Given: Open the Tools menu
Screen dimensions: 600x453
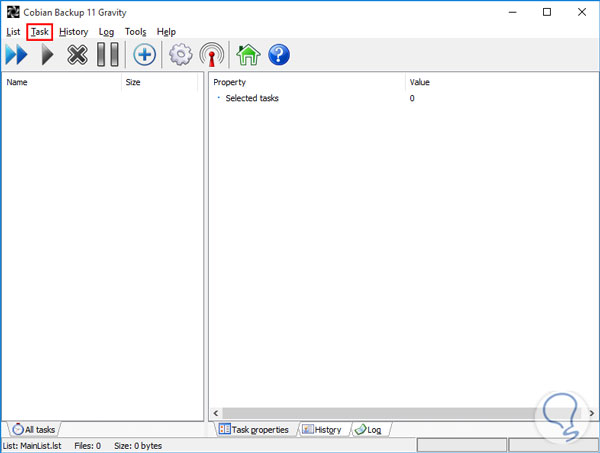Looking at the screenshot, I should 135,32.
